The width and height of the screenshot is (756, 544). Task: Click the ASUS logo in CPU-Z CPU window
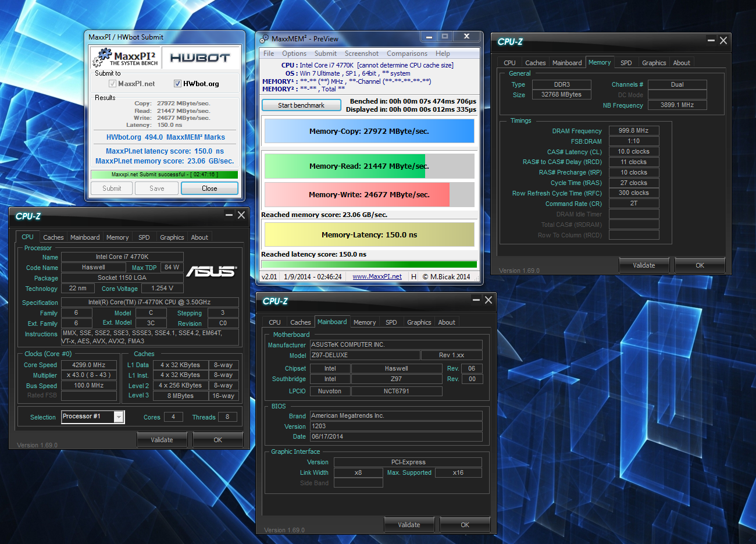point(211,271)
